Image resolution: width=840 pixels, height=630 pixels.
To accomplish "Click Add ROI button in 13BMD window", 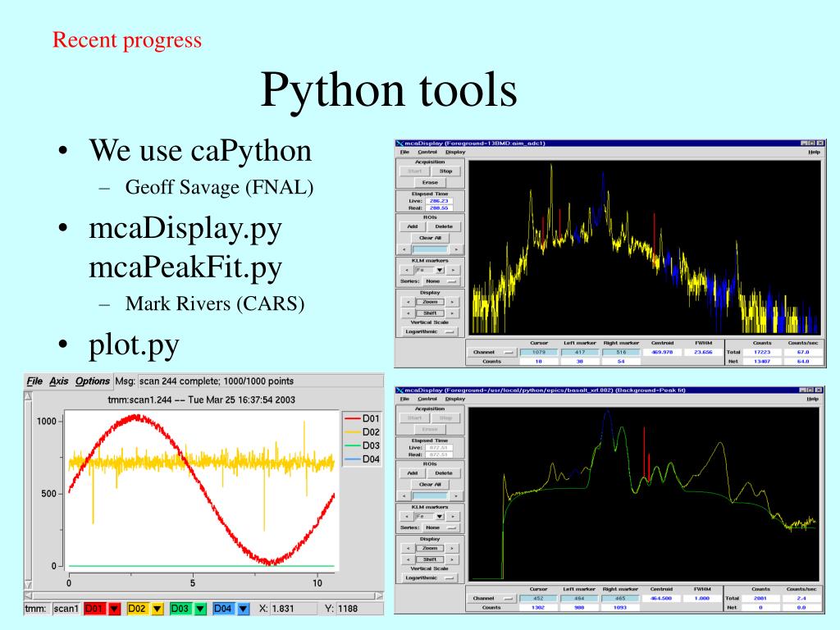I will pyautogui.click(x=413, y=226).
